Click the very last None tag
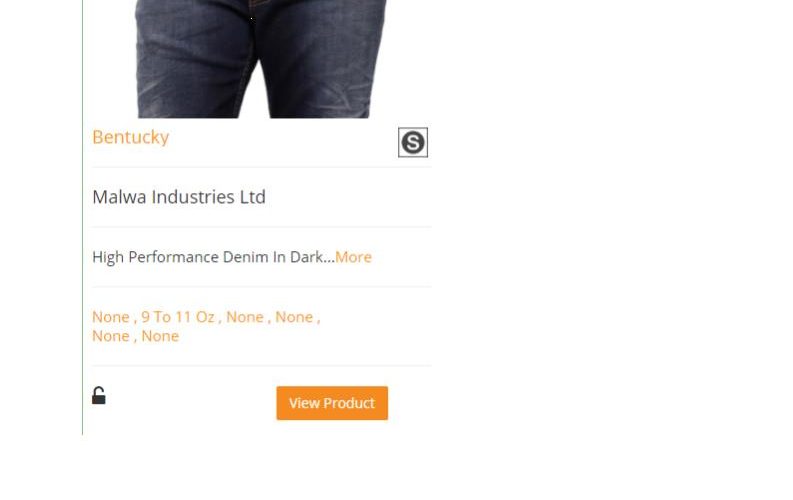Image resolution: width=793 pixels, height=500 pixels. (160, 336)
